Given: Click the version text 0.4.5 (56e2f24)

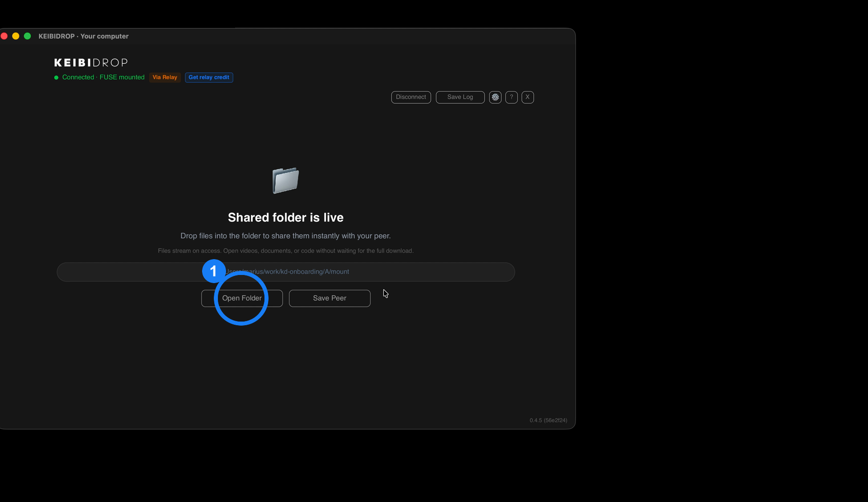Looking at the screenshot, I should tap(548, 420).
